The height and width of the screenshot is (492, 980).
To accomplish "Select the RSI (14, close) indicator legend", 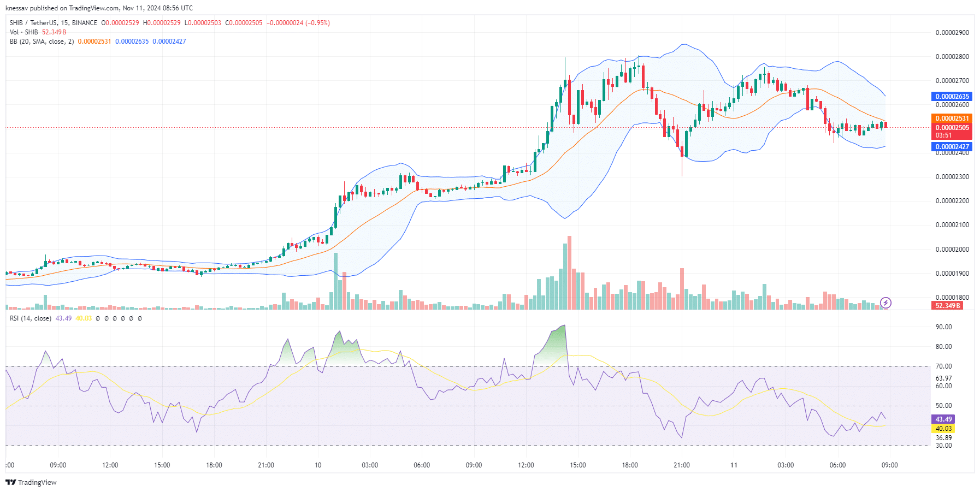I will (x=31, y=318).
